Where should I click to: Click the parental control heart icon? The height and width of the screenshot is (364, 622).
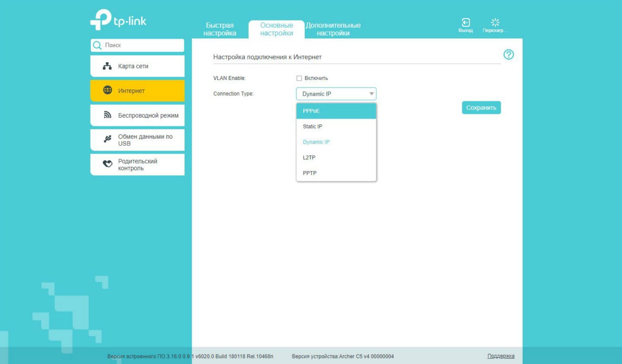pos(108,164)
